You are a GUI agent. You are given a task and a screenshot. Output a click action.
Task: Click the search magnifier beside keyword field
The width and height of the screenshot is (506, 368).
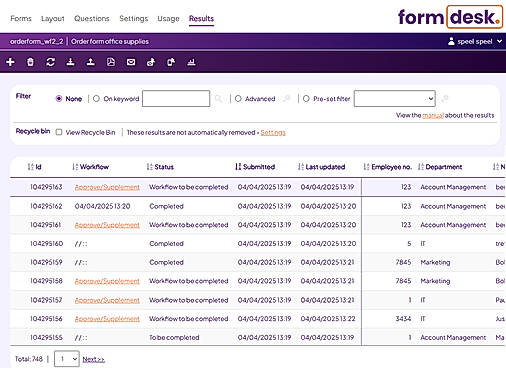coord(218,99)
